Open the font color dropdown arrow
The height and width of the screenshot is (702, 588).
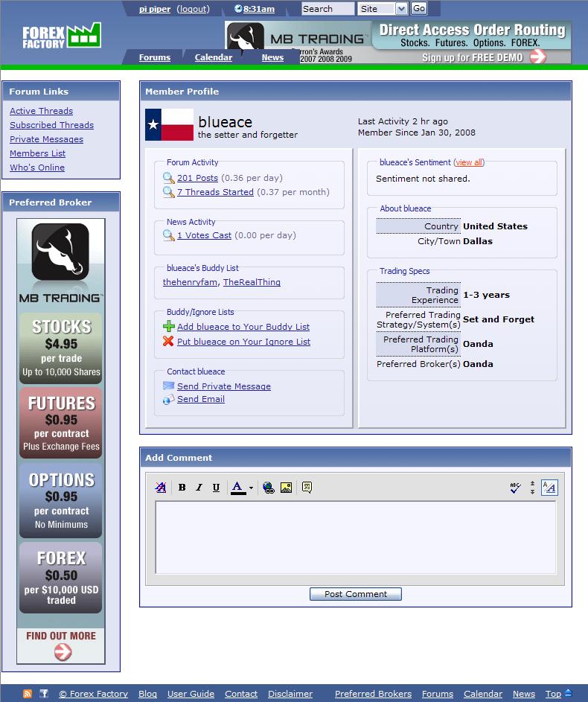point(251,488)
